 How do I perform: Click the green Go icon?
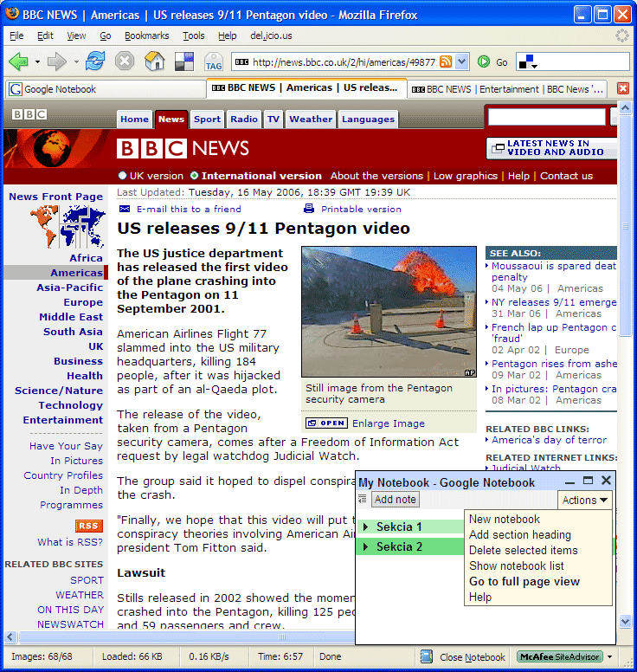point(484,61)
